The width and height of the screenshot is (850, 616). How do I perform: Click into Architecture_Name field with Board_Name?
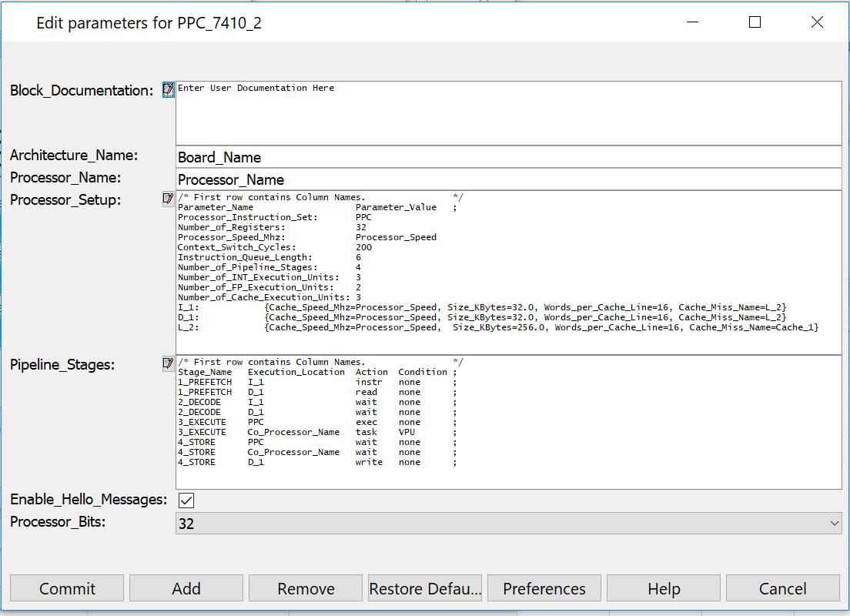pos(508,157)
